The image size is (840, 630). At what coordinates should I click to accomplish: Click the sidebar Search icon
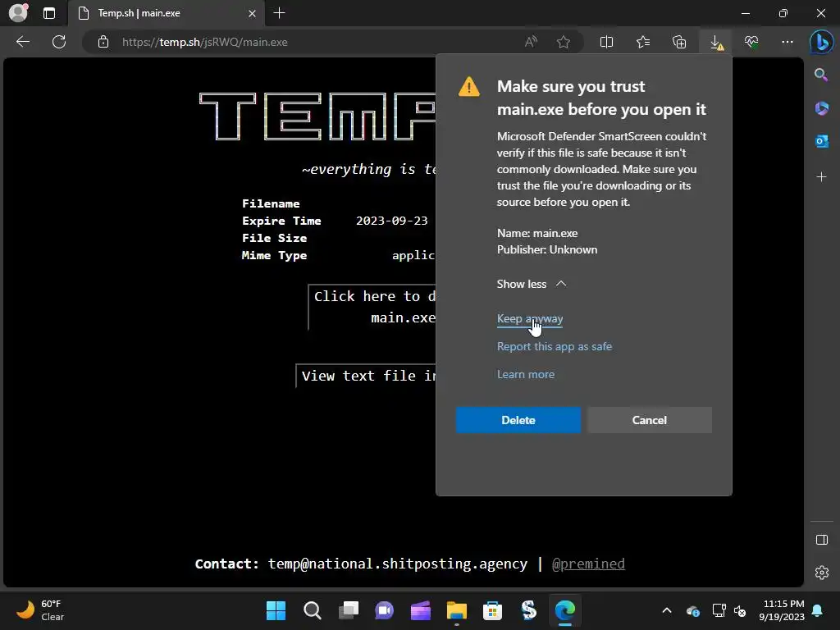821,75
